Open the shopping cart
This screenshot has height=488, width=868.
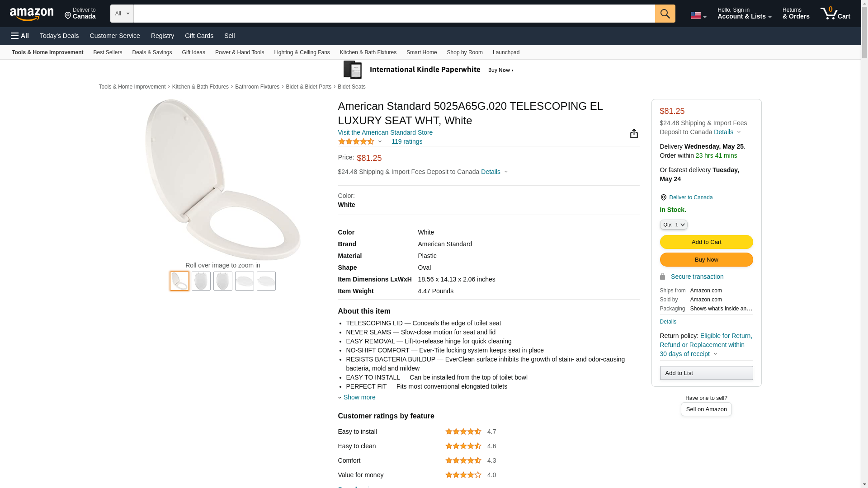pos(835,14)
